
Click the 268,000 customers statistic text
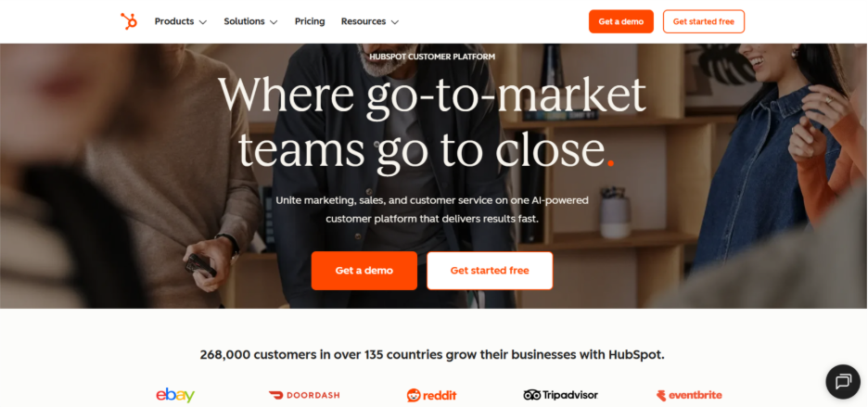tap(432, 354)
